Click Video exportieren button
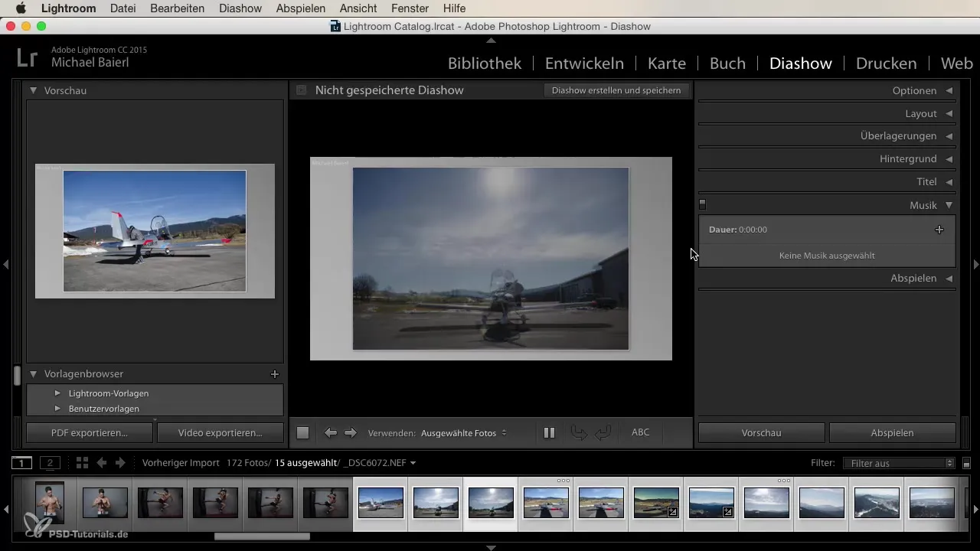This screenshot has height=551, width=980. pyautogui.click(x=220, y=433)
